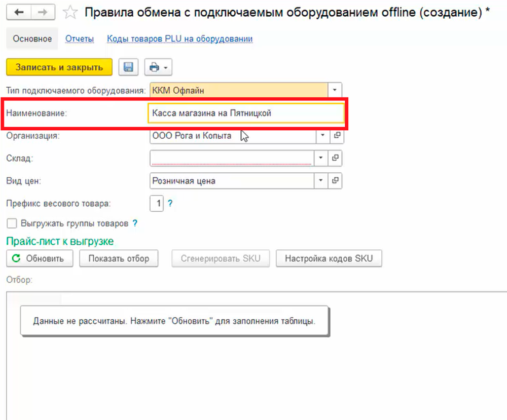
Task: Show help for Префикс весового товара
Action: tap(170, 204)
